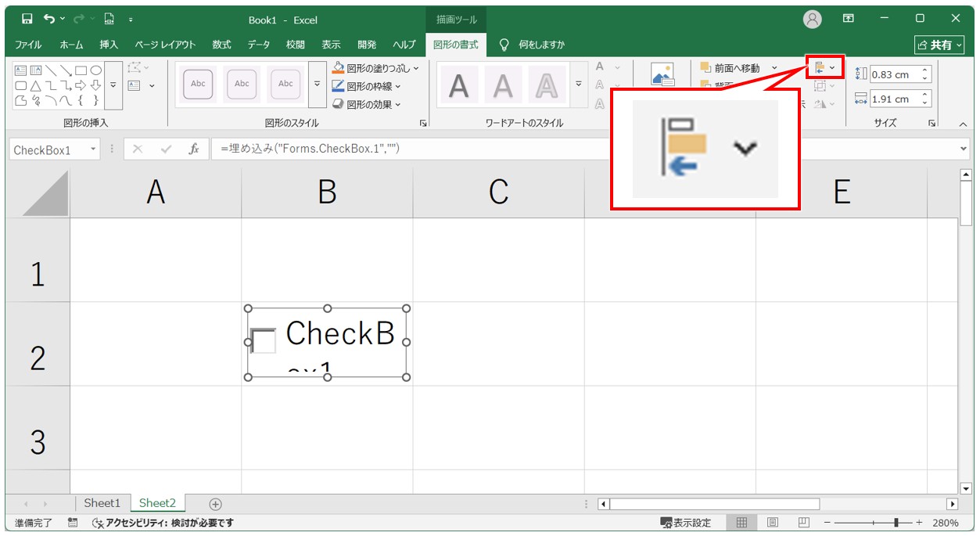Select the oval shape

click(95, 70)
